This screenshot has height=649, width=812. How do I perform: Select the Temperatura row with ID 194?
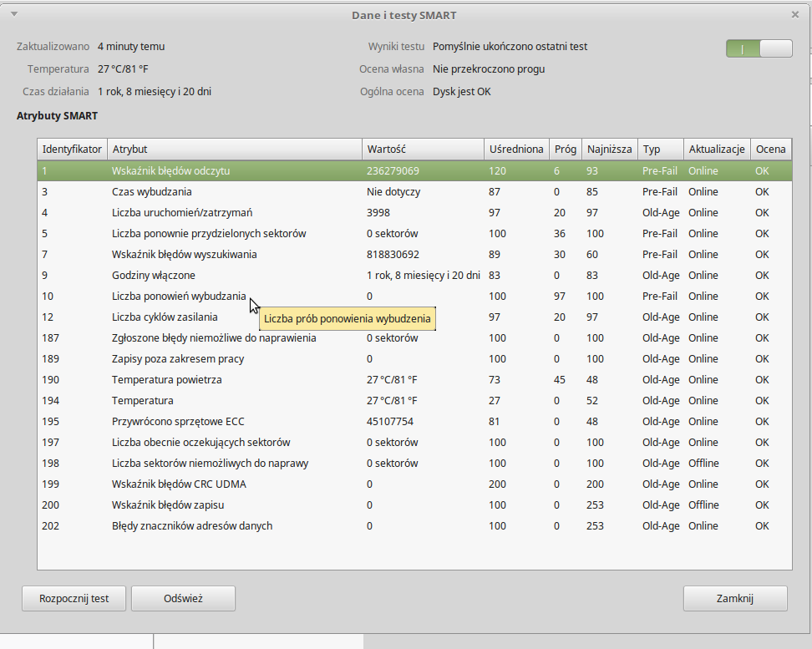click(x=414, y=401)
